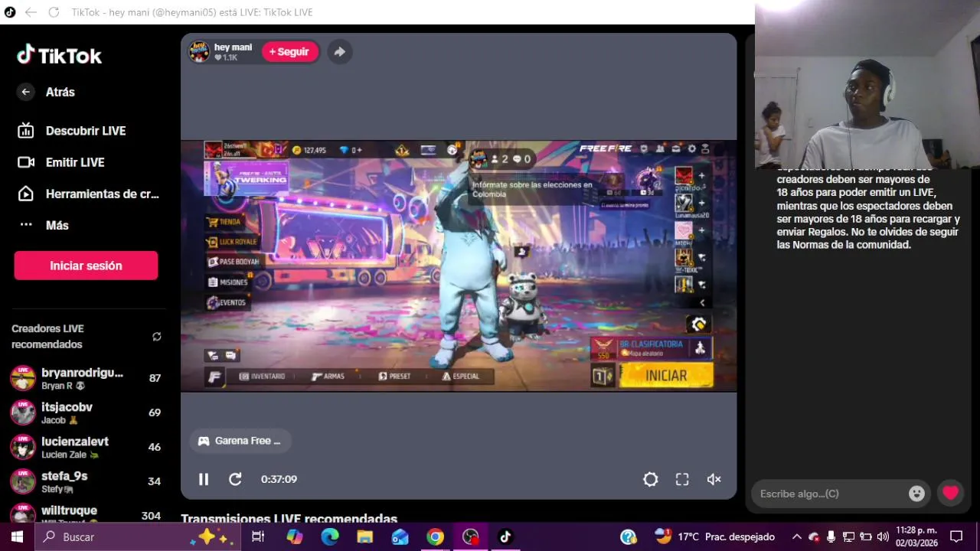Reload the live stream

(235, 479)
